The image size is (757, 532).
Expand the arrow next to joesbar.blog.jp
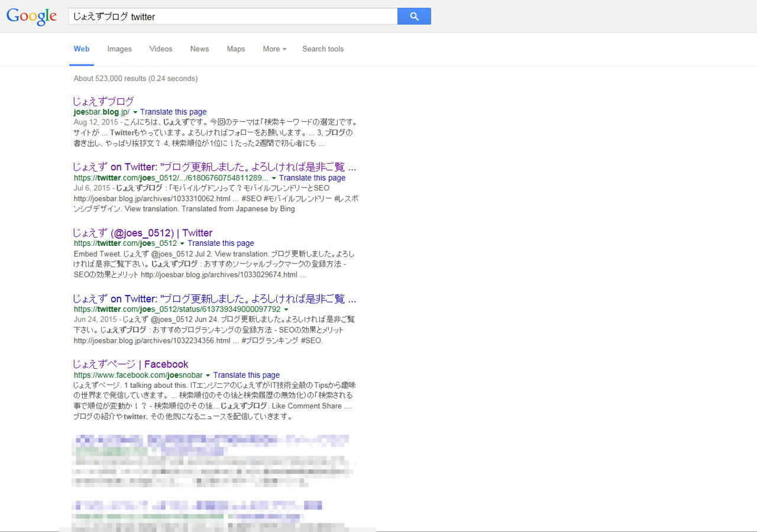coord(135,112)
